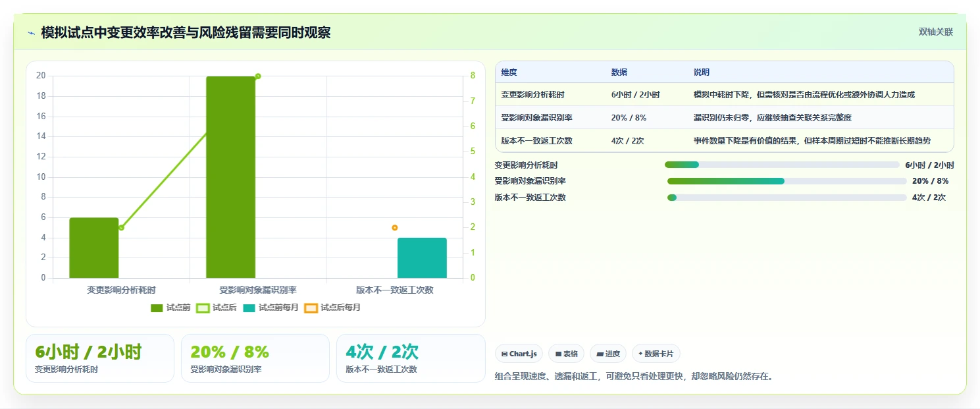Click x-axis label 变更影响分析耗时
This screenshot has width=980, height=409.
tap(121, 290)
